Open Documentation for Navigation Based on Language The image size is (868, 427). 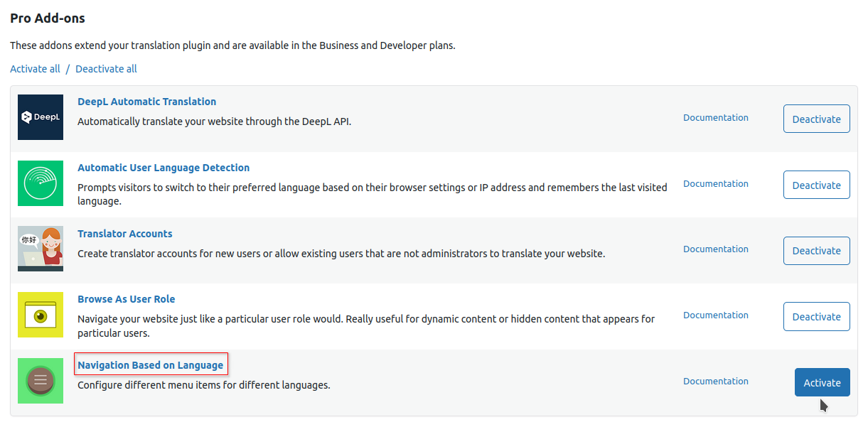715,382
